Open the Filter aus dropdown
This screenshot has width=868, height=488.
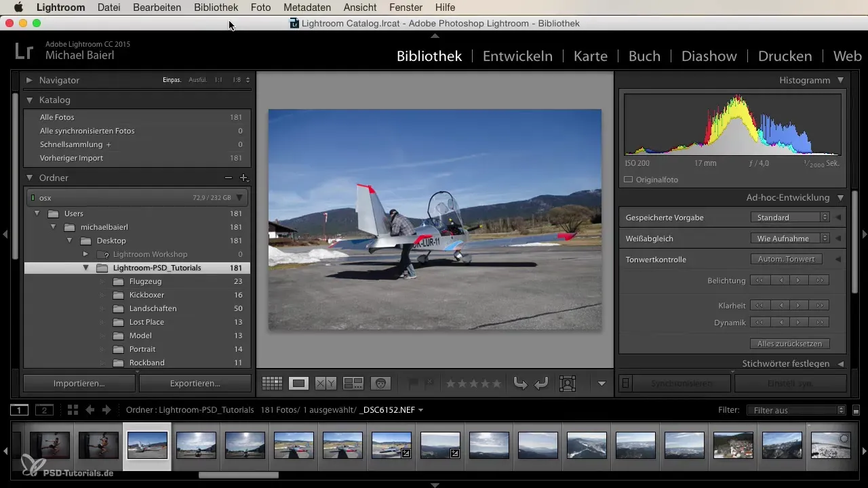click(x=795, y=410)
